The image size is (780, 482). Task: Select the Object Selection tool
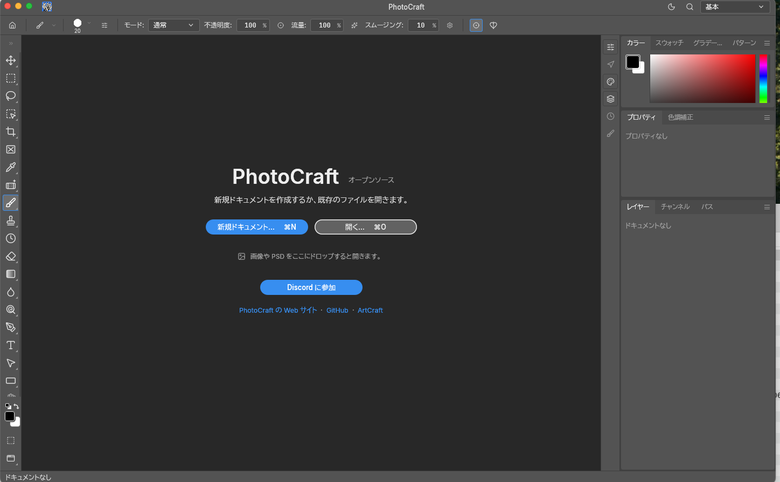click(x=10, y=114)
